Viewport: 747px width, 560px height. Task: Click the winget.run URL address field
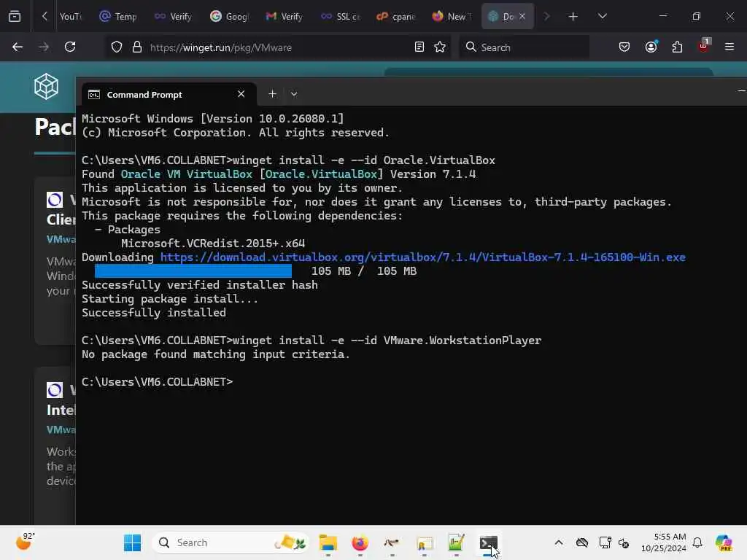tap(279, 47)
